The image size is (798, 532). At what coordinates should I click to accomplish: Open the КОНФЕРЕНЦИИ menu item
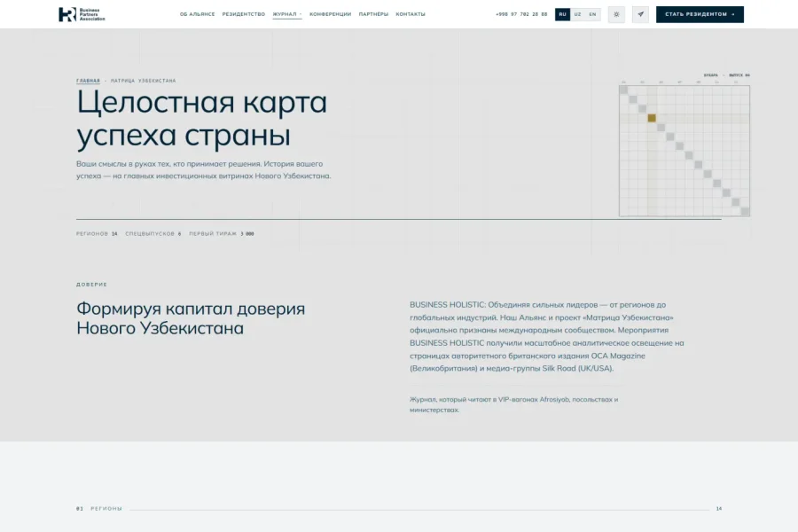pos(331,14)
